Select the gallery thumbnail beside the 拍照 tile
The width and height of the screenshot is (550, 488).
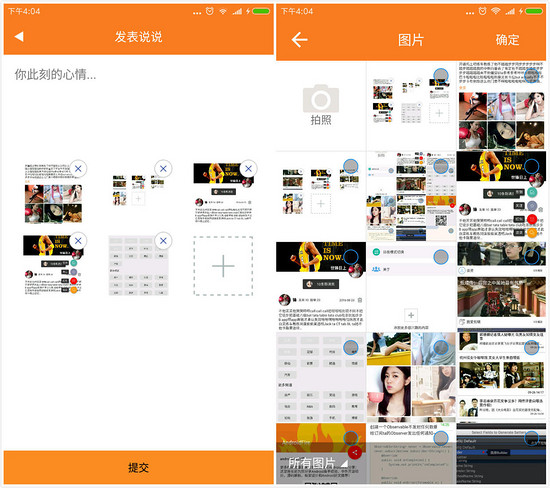click(441, 75)
